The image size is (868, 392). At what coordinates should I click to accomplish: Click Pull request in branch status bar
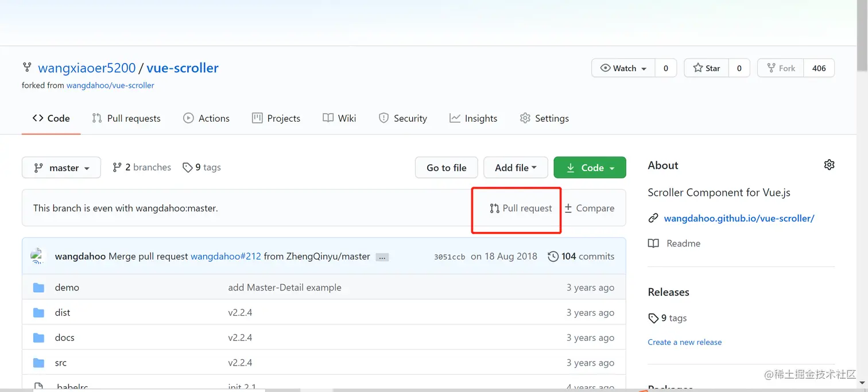pyautogui.click(x=521, y=208)
